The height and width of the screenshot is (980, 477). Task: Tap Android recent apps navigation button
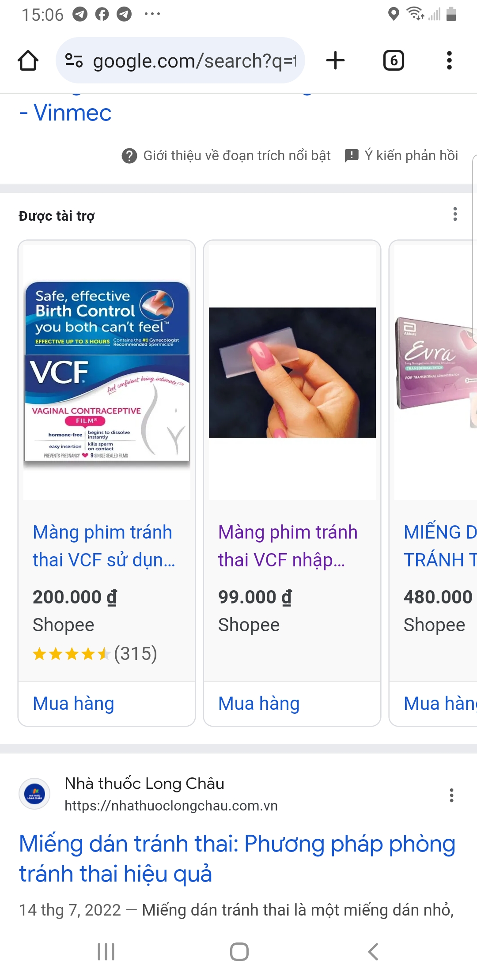pos(106,951)
